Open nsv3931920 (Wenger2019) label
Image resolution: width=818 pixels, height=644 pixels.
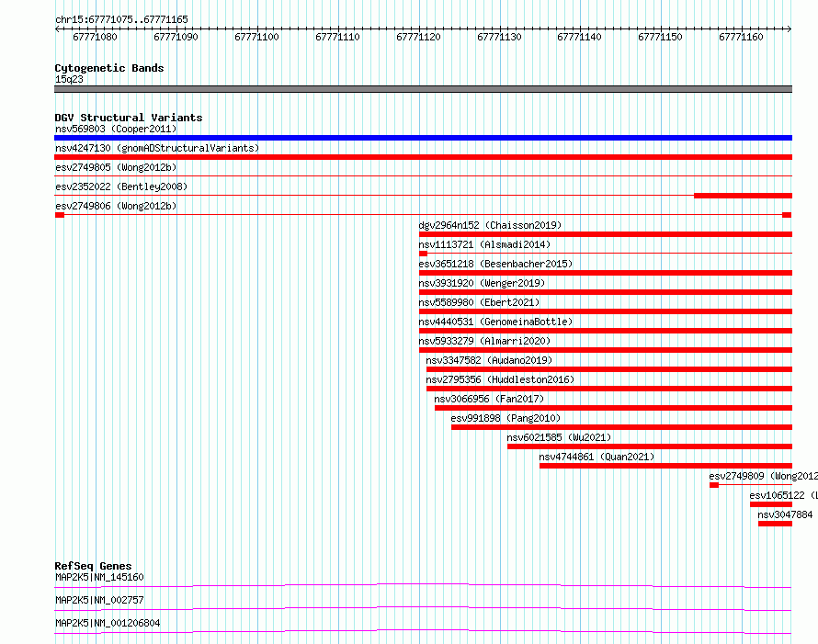click(x=482, y=283)
